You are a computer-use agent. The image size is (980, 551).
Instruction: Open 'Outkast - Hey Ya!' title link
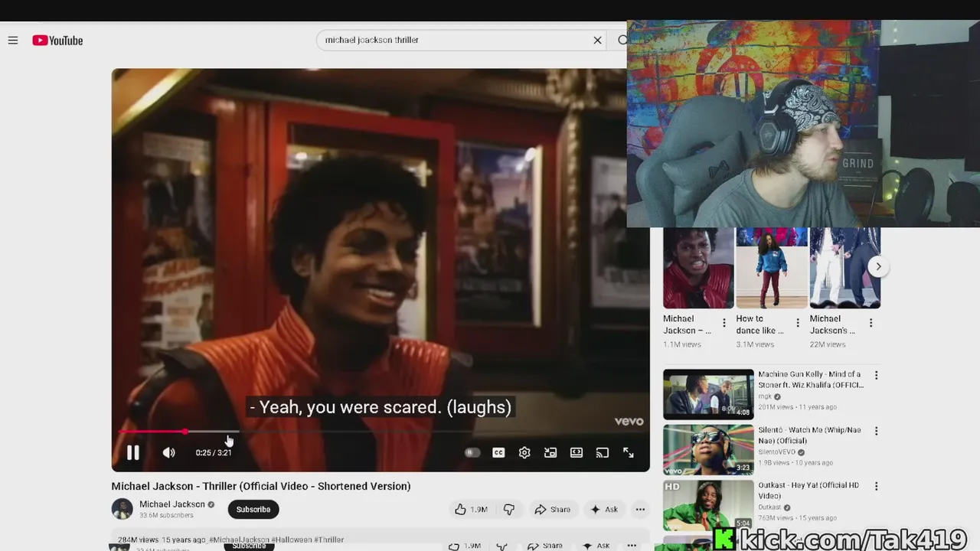[808, 490]
